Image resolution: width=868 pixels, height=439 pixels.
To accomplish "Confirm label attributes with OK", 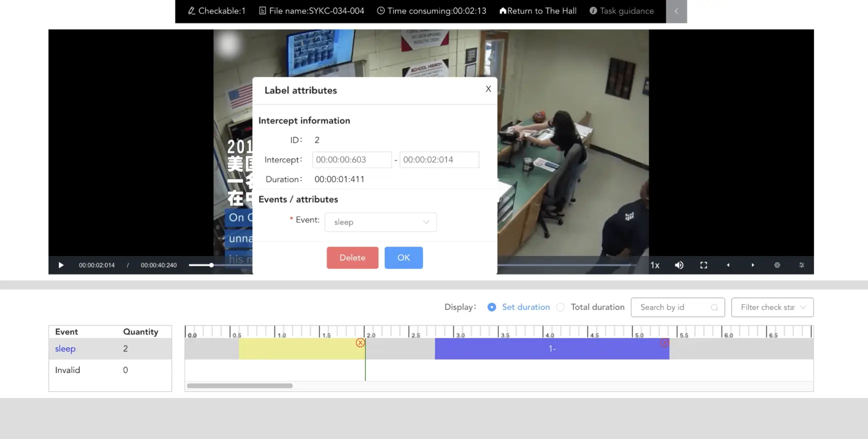I will click(x=403, y=257).
